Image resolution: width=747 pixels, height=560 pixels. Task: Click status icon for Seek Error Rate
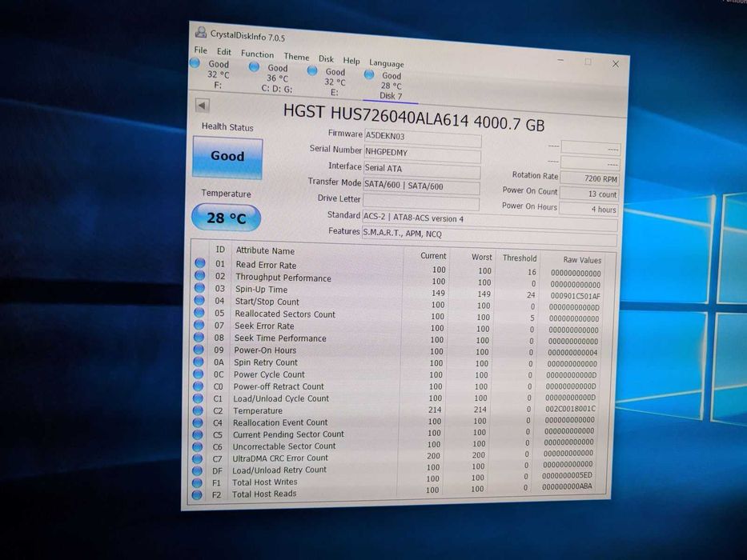point(199,325)
